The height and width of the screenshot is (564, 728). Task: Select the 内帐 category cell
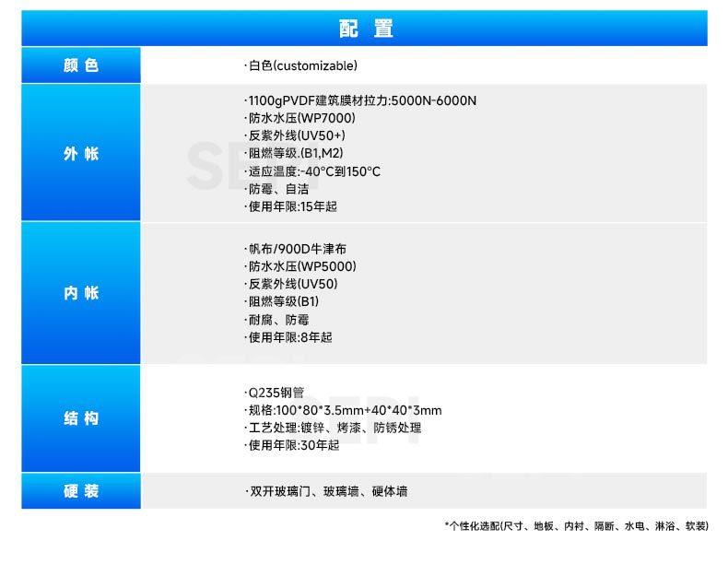click(81, 292)
